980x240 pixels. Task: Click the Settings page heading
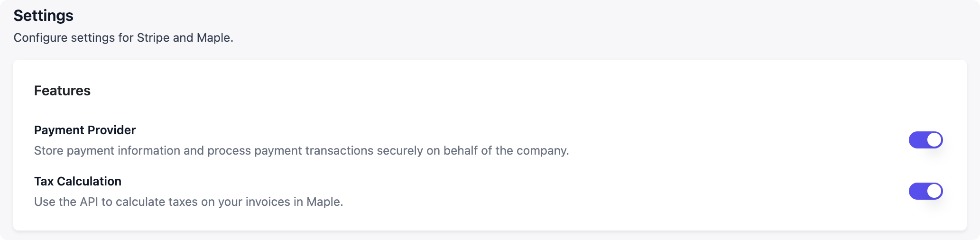[x=43, y=16]
